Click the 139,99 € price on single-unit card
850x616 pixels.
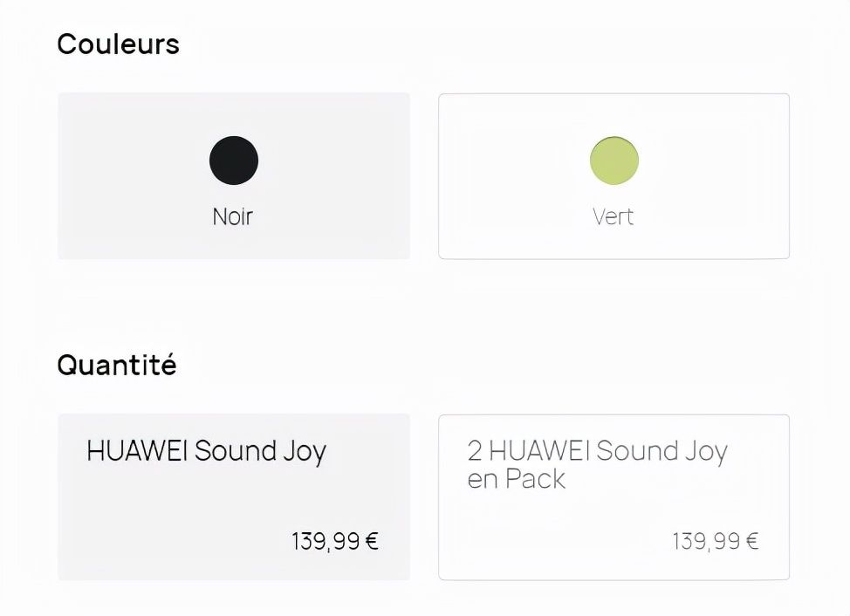[335, 542]
